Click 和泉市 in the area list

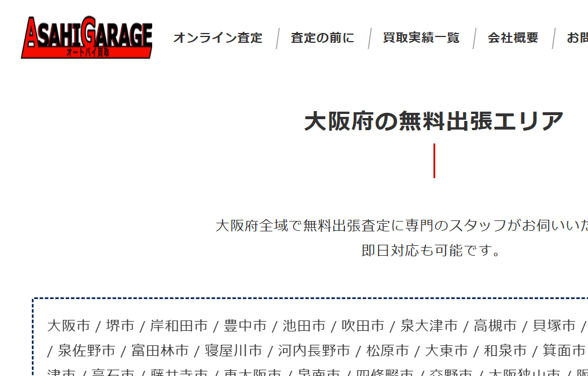click(x=505, y=351)
